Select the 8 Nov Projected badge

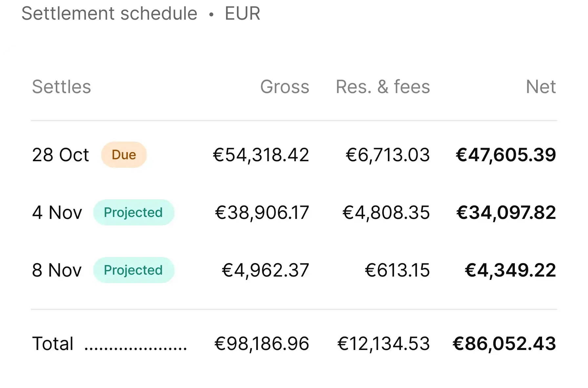(134, 270)
